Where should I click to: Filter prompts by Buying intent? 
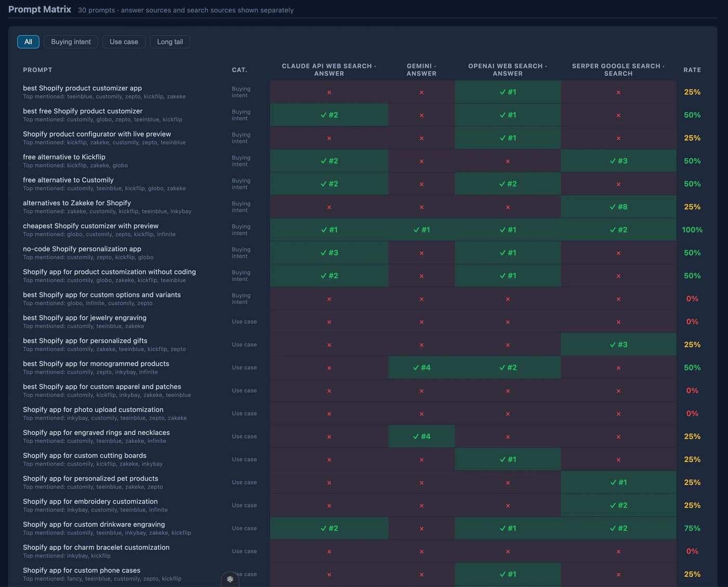71,42
